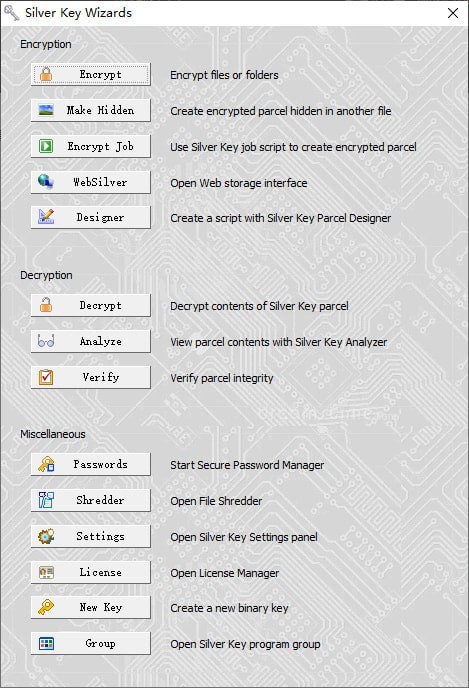
Task: Close the Silver Key Wizards window
Action: pos(453,13)
